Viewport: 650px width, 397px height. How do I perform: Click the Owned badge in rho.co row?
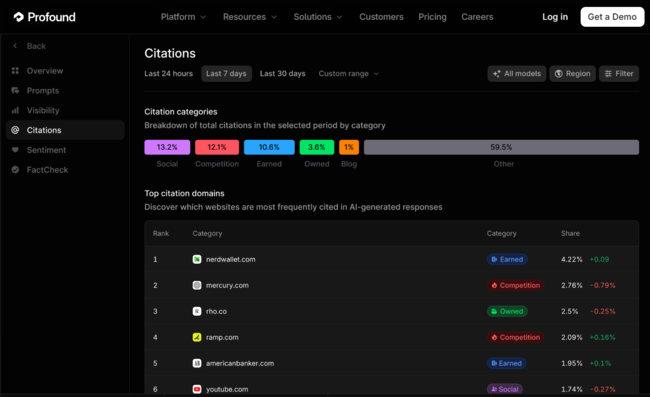click(507, 311)
